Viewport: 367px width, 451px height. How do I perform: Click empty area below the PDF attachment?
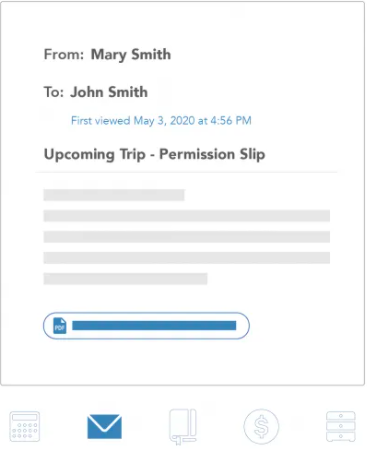coord(183,362)
